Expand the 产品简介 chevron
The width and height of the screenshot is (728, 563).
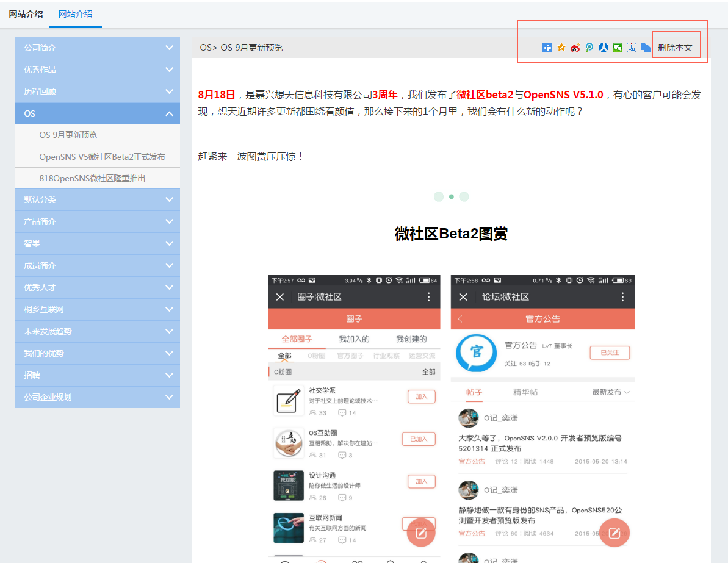tap(169, 221)
